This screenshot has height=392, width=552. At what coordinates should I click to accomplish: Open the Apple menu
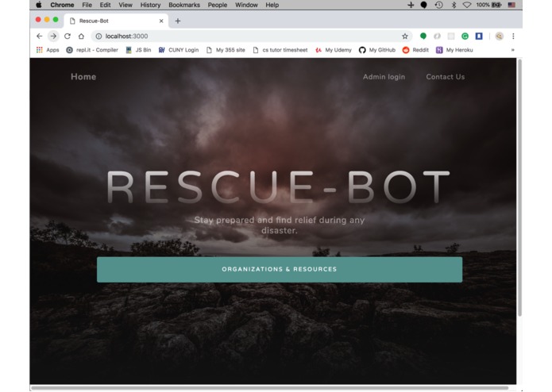39,5
